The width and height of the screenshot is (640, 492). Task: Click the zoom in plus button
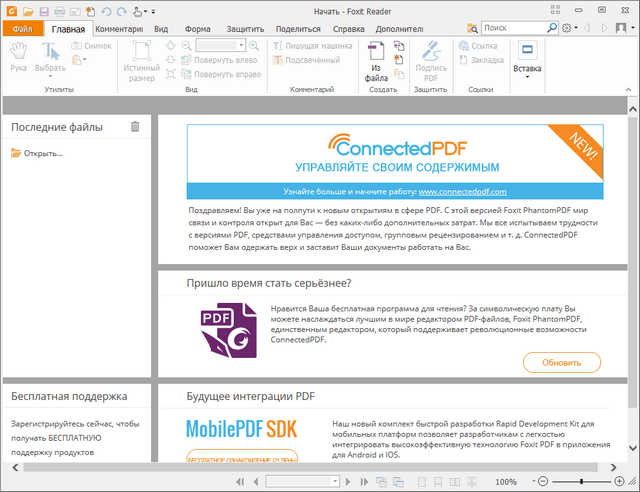(x=620, y=482)
